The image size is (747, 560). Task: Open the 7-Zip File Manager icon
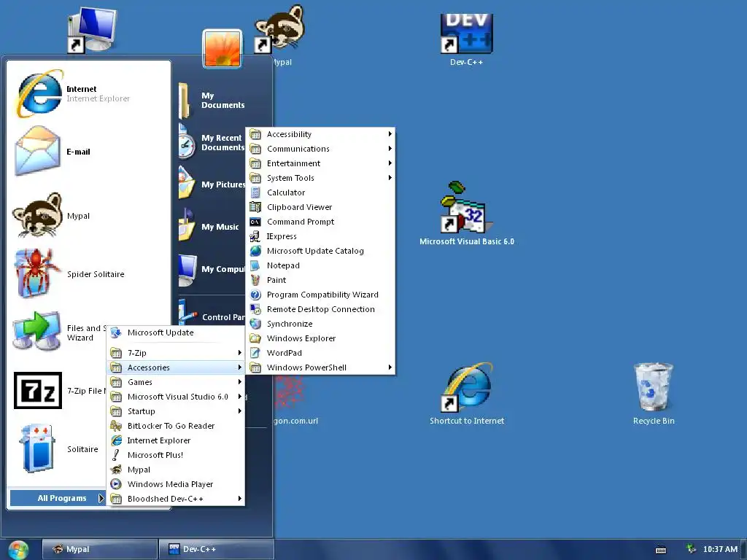[38, 391]
